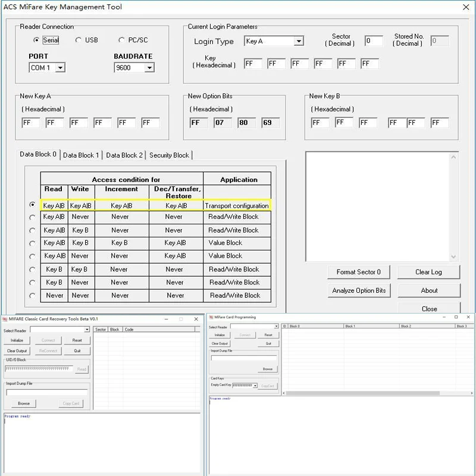Image resolution: width=476 pixels, height=476 pixels.
Task: Click Quit in Mifare Card Programming window
Action: (x=268, y=344)
